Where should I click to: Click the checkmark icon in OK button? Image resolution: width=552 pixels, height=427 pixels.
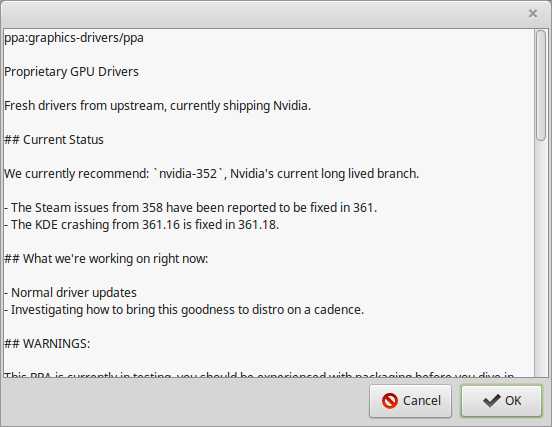pyautogui.click(x=491, y=401)
